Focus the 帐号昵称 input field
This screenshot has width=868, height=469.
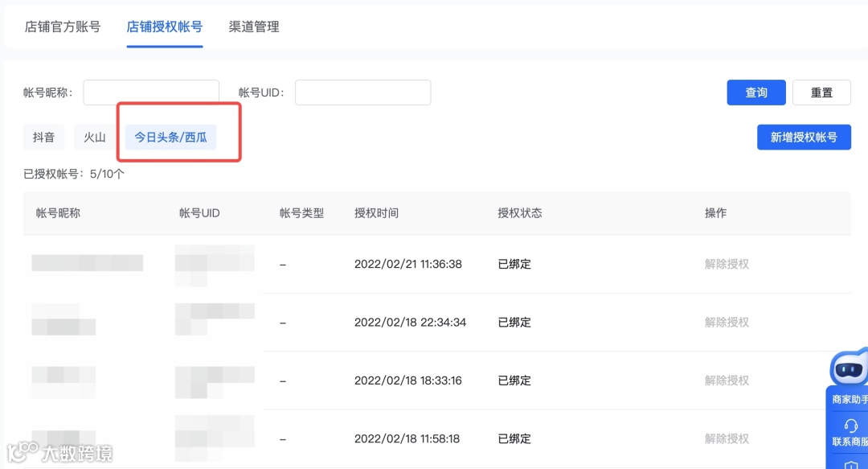point(151,93)
